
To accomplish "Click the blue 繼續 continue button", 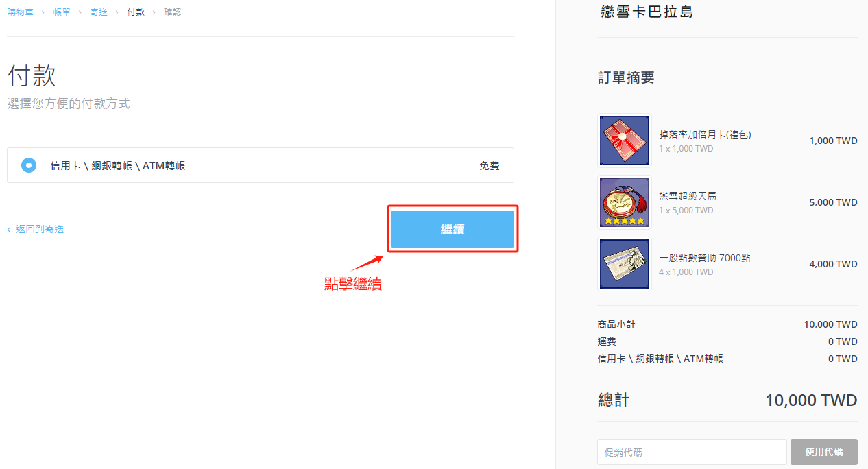I will [453, 229].
